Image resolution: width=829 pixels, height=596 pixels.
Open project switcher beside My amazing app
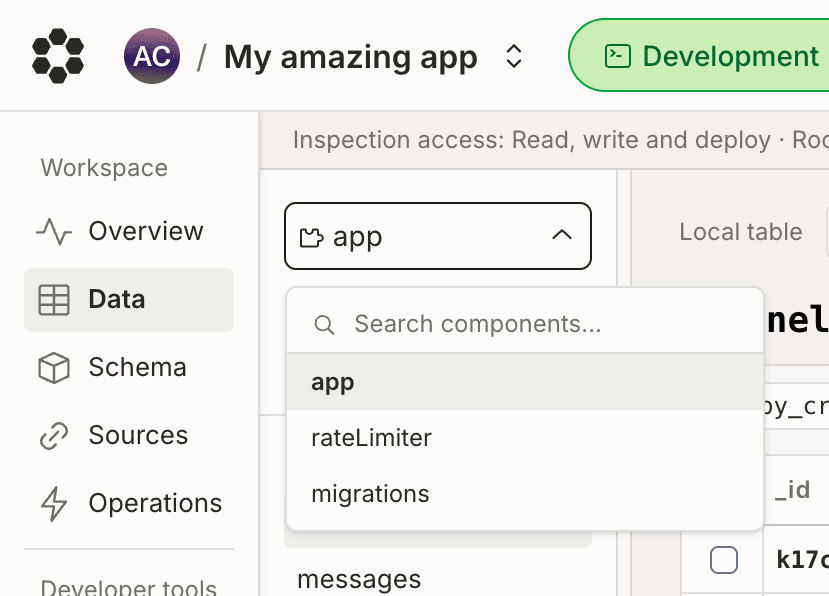pyautogui.click(x=514, y=56)
